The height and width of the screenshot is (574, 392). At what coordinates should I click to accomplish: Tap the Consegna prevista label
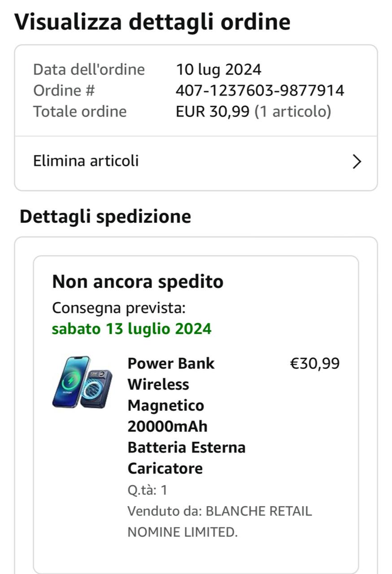(x=118, y=308)
